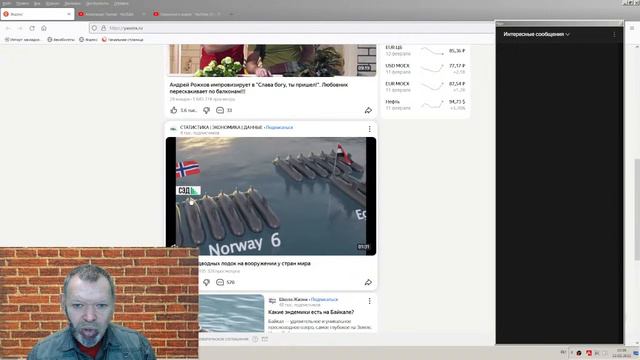Open the Андрей Рожков video title

[259, 88]
